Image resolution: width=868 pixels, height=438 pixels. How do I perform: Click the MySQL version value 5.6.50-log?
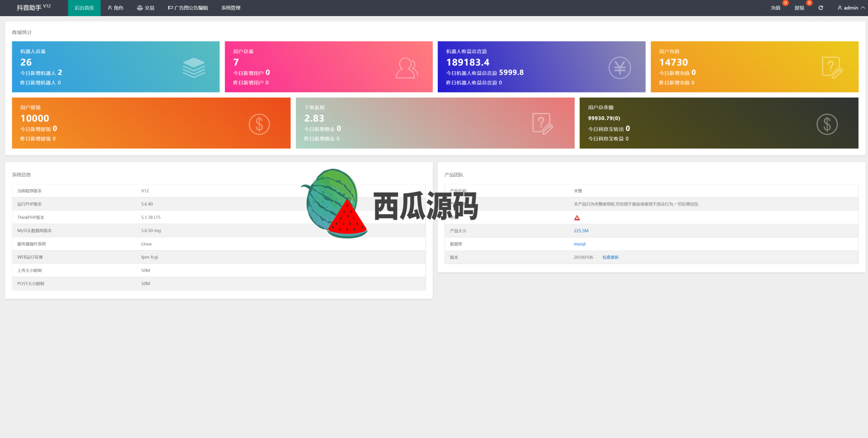tap(151, 231)
